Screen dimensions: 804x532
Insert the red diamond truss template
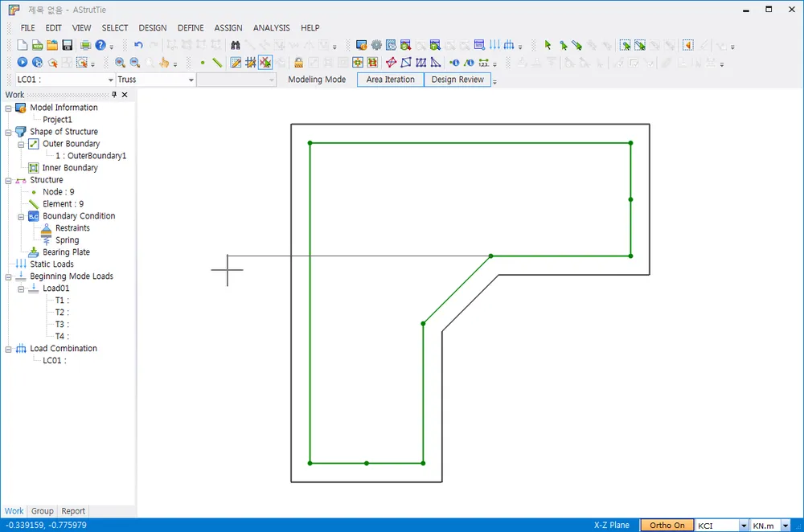click(392, 63)
